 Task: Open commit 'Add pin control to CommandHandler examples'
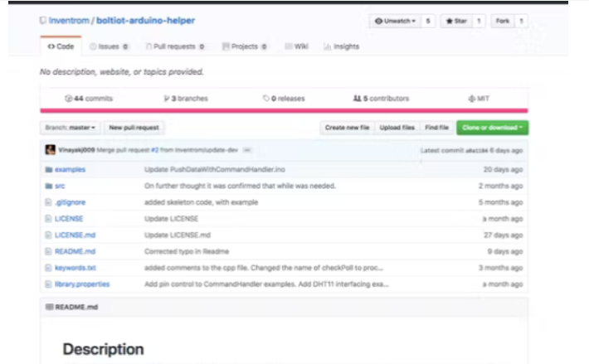(x=266, y=284)
